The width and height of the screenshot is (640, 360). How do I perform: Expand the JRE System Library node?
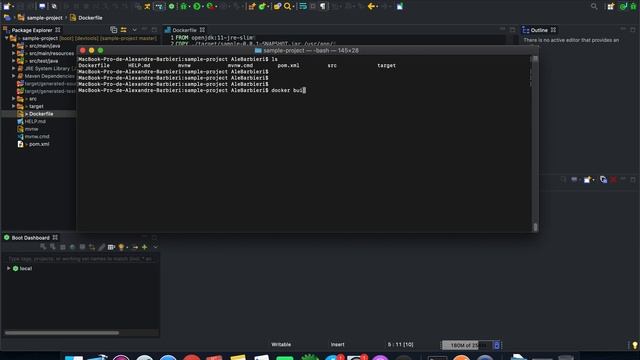pos(13,68)
